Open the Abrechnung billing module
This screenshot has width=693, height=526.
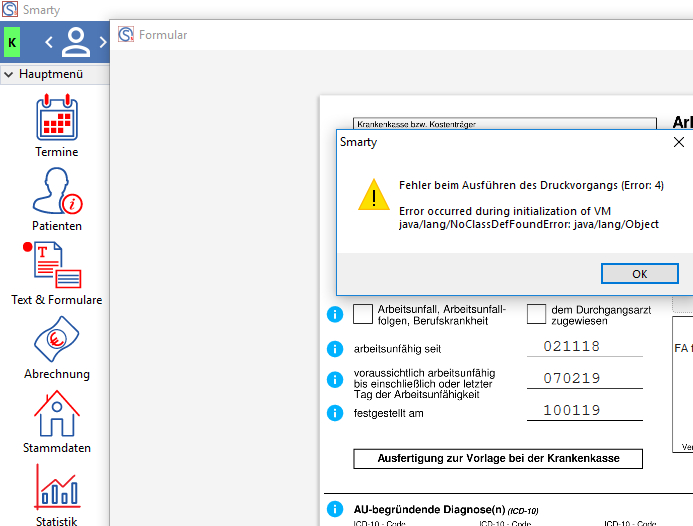[x=57, y=347]
